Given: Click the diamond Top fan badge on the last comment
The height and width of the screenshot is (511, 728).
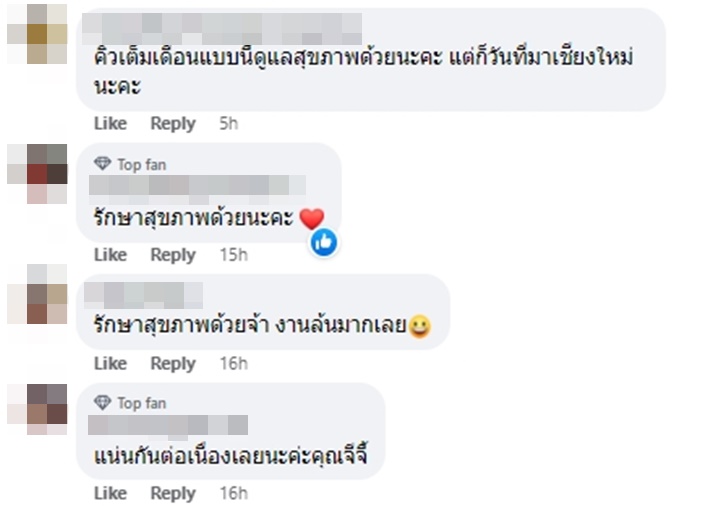Looking at the screenshot, I should 102,403.
